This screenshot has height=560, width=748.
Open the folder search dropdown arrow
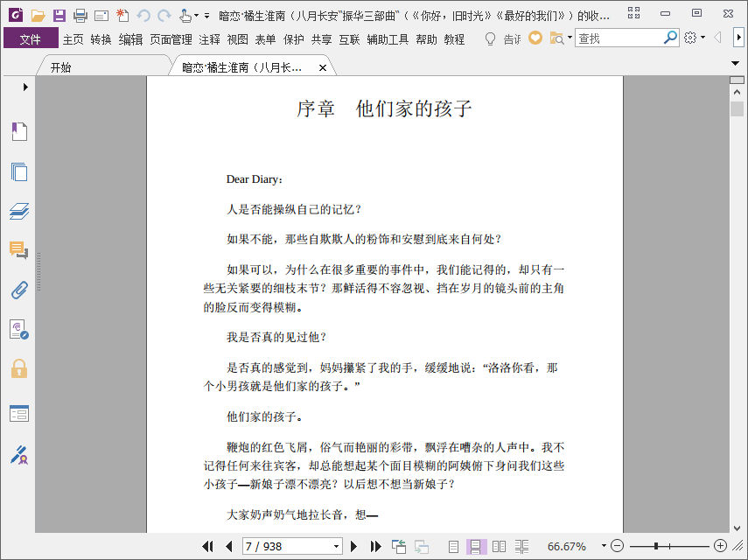pos(570,38)
